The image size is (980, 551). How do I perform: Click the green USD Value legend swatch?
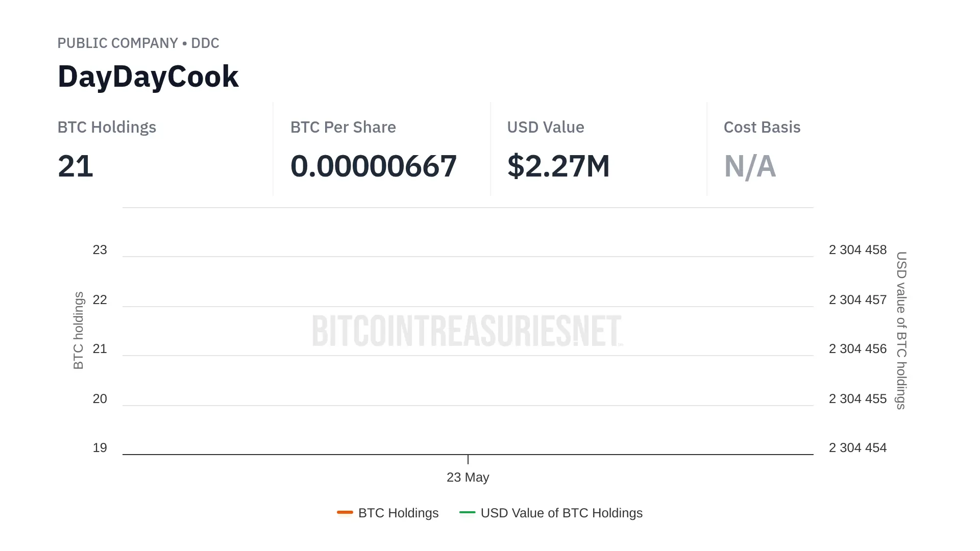coord(467,512)
